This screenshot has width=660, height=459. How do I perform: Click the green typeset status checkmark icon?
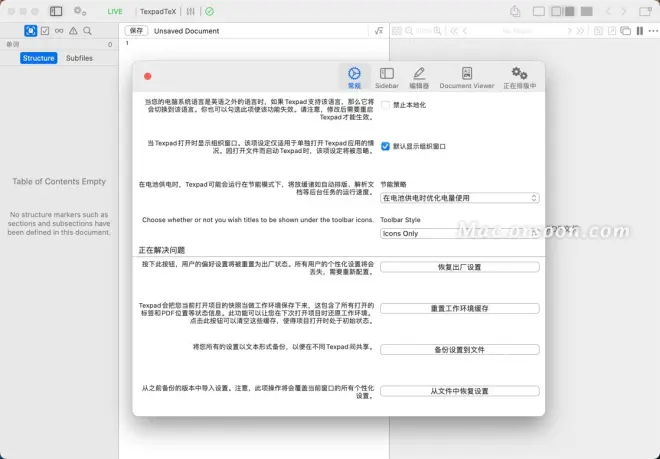click(x=209, y=11)
